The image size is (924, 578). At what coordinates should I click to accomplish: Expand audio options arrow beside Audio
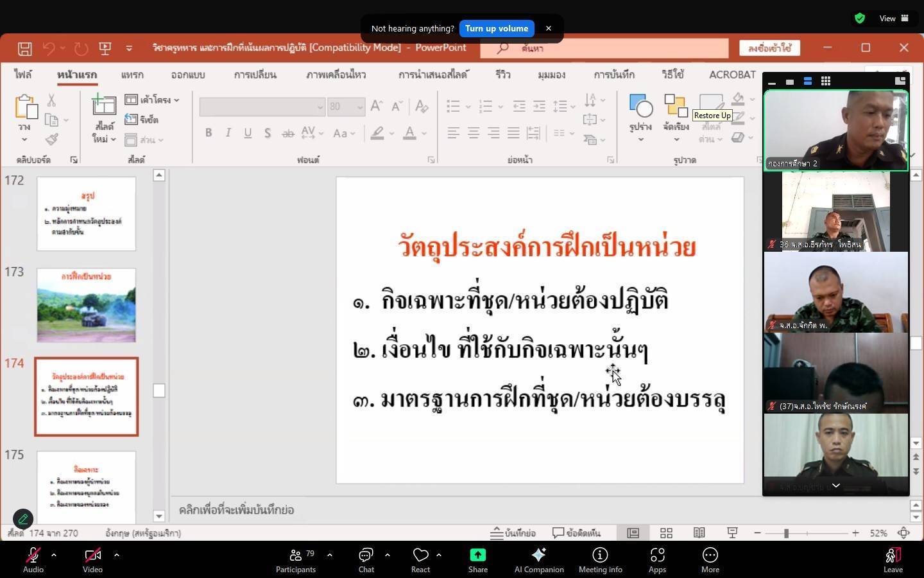(x=54, y=555)
